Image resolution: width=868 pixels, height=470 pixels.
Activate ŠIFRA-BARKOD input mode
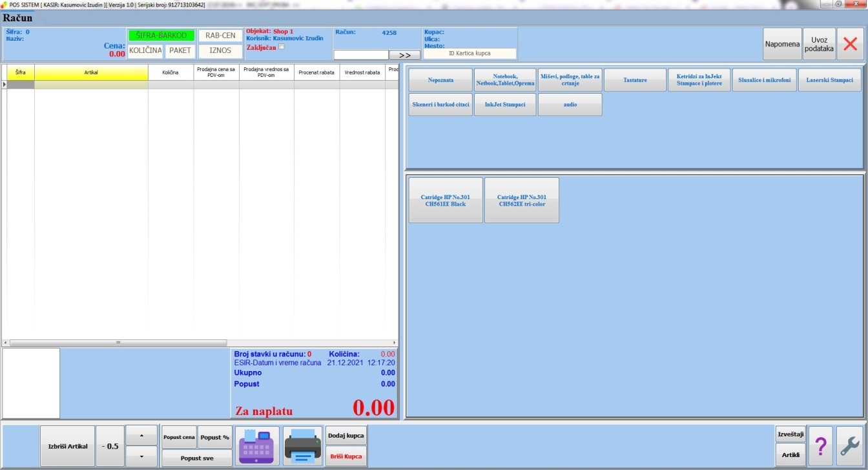pos(161,36)
